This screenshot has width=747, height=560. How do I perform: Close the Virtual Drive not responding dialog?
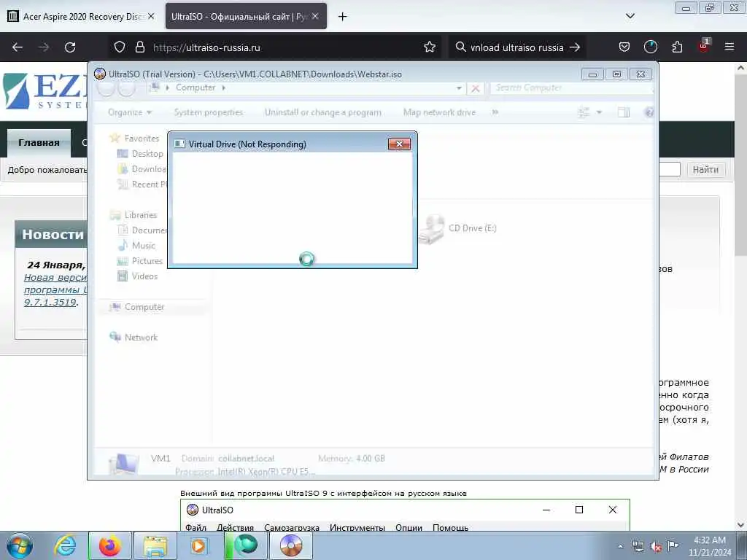(x=399, y=144)
